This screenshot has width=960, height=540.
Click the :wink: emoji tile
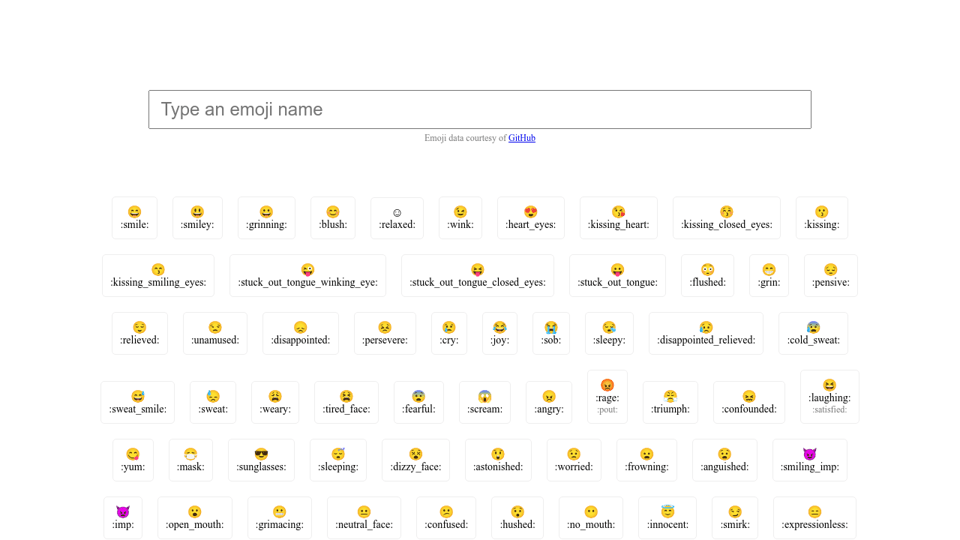click(460, 218)
